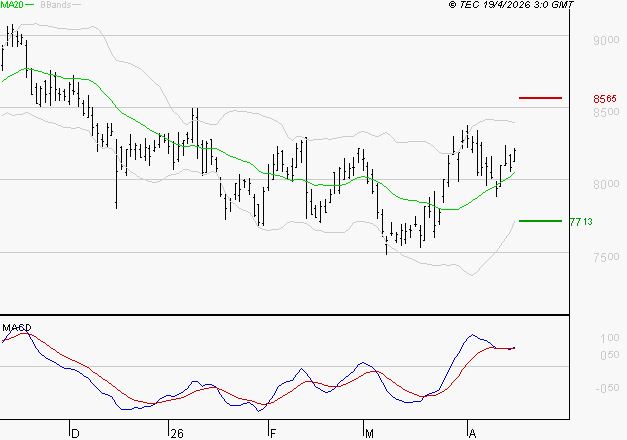The height and width of the screenshot is (440, 627).
Task: Click the 26 year marker on time axis
Action: point(177,434)
